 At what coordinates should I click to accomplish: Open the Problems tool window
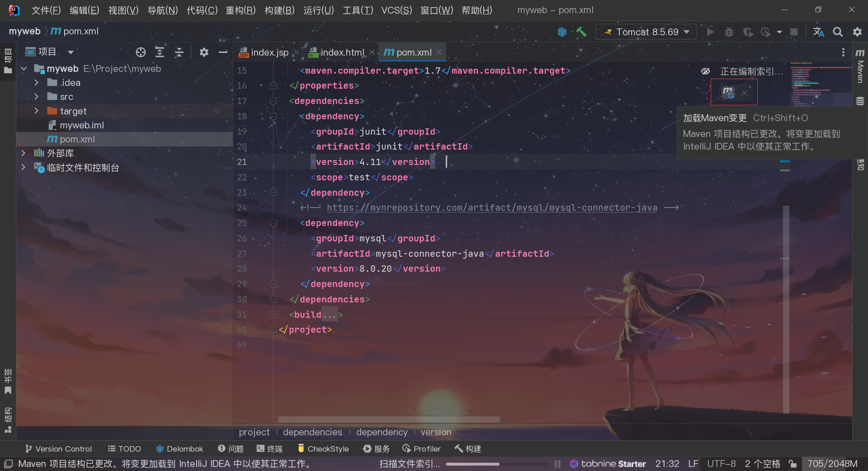231,449
